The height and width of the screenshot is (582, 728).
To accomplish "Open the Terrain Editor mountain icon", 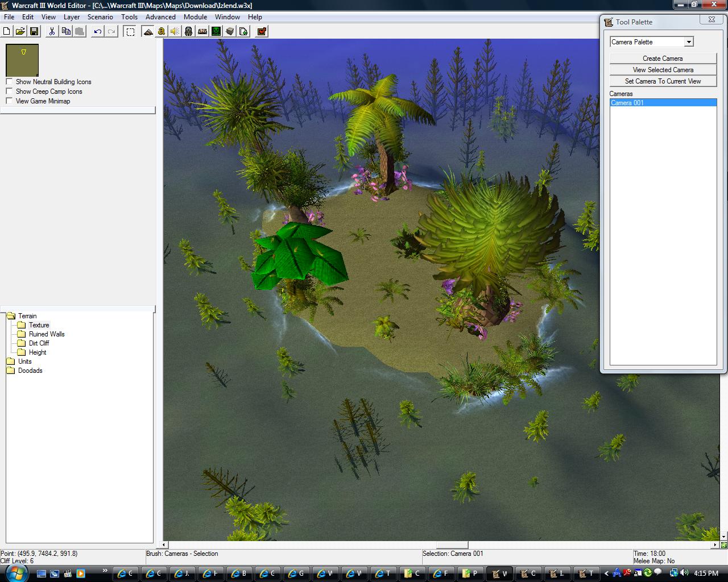I will click(148, 31).
